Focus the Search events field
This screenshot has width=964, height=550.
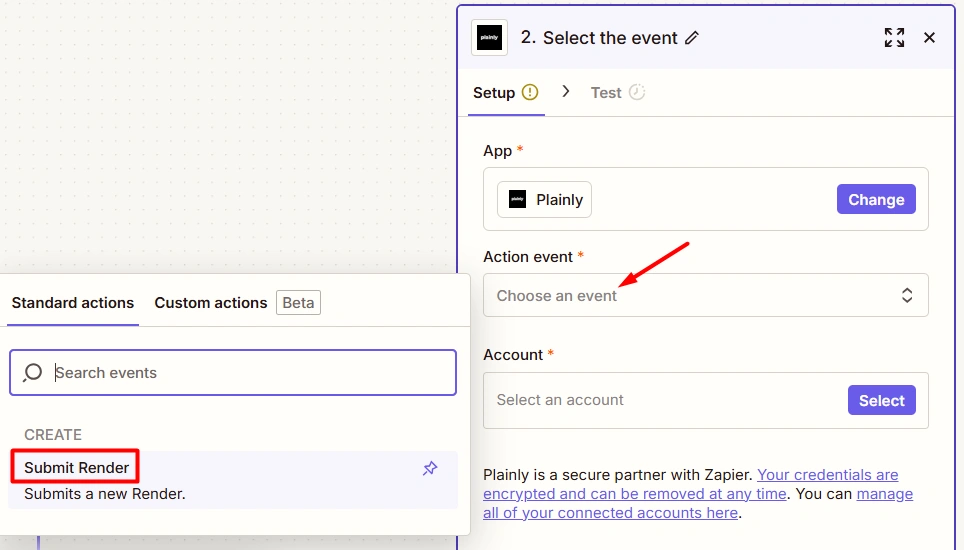pos(233,372)
